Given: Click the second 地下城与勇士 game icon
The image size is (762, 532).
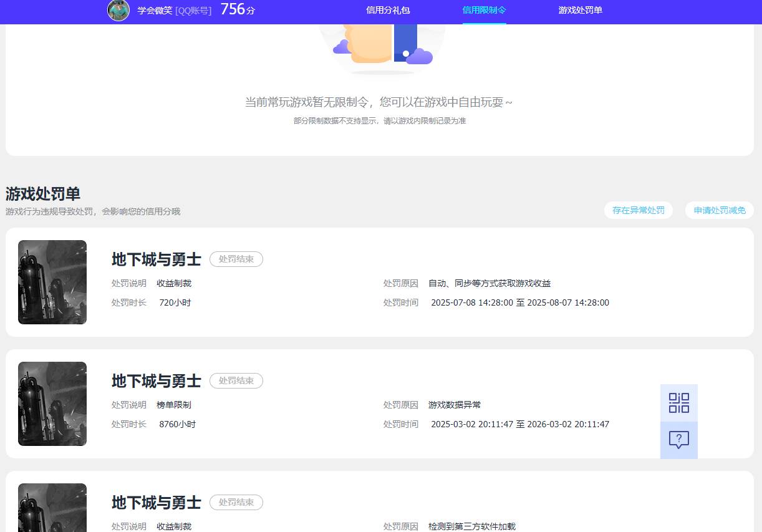Looking at the screenshot, I should pyautogui.click(x=52, y=404).
